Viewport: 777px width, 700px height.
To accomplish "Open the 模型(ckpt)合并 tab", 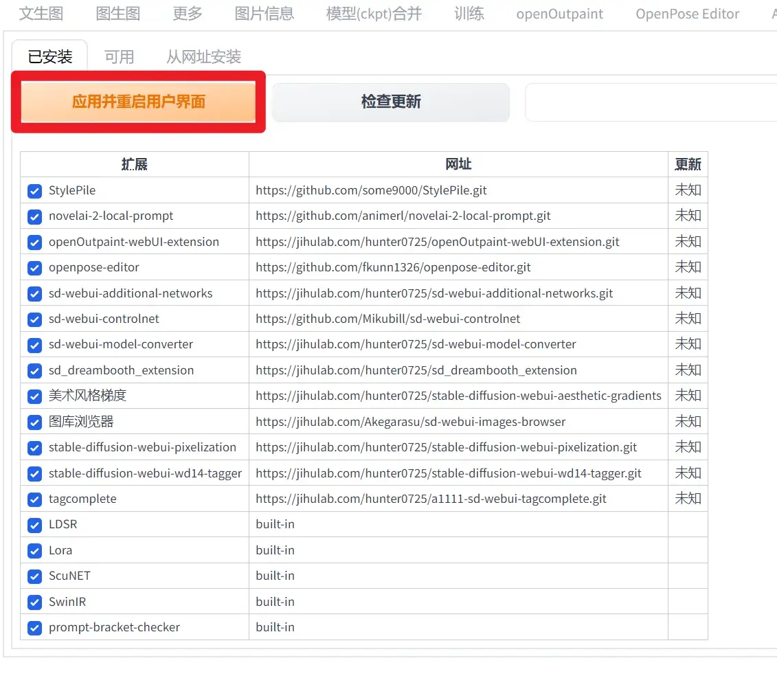I will 374,14.
